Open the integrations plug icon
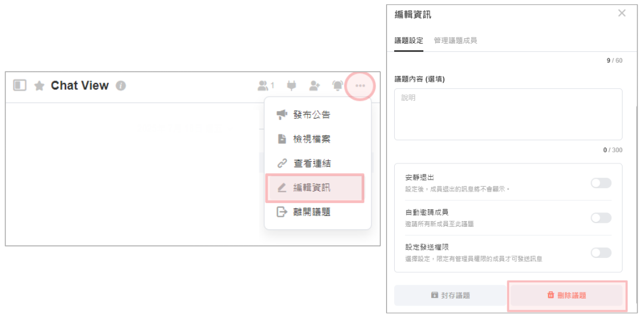 click(291, 86)
